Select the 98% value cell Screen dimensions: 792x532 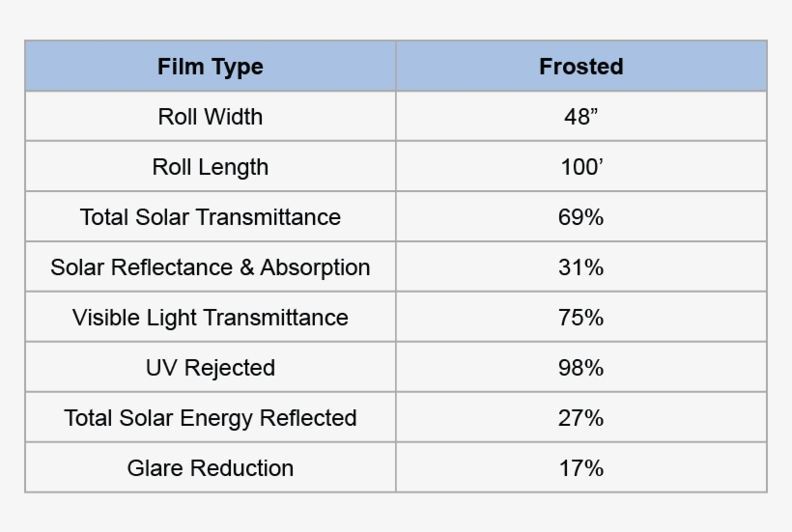tap(580, 368)
